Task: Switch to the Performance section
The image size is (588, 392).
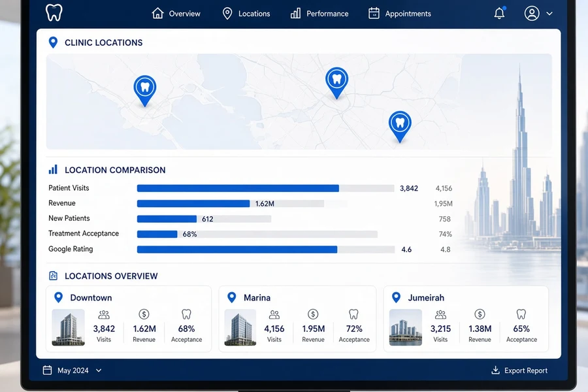Action: point(319,14)
